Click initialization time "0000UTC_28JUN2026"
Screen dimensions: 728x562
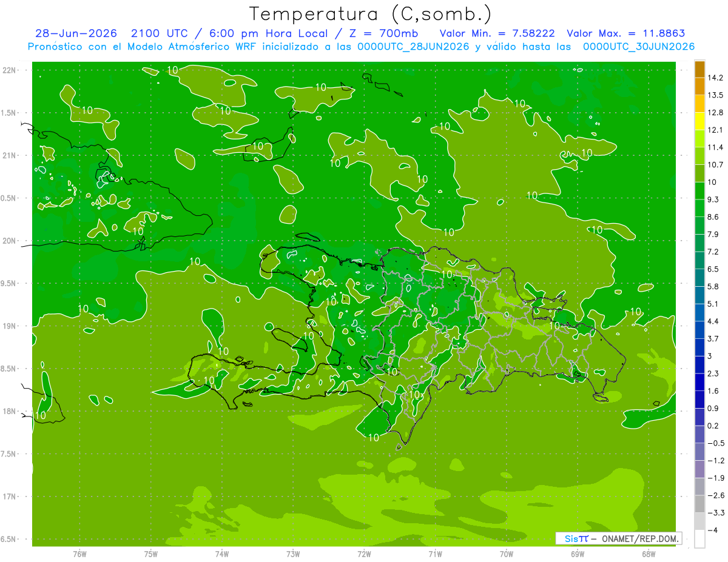pos(413,47)
